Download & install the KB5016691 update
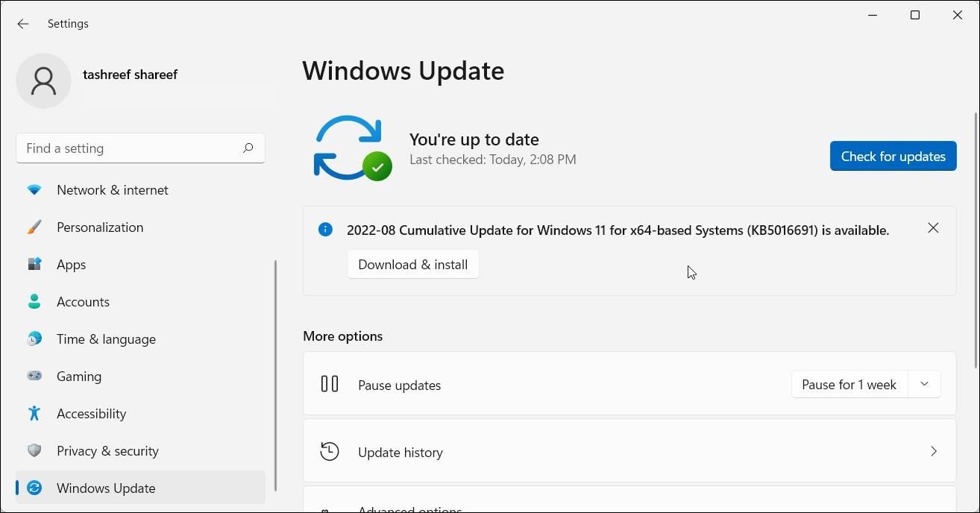Viewport: 980px width, 513px height. tap(412, 264)
